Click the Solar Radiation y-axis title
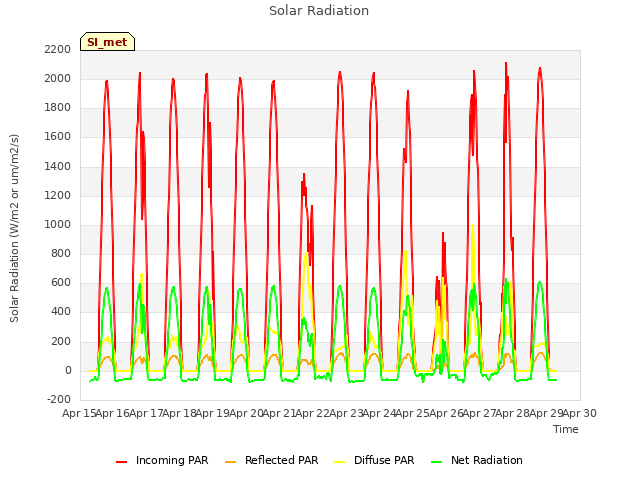The image size is (640, 480). tap(14, 228)
